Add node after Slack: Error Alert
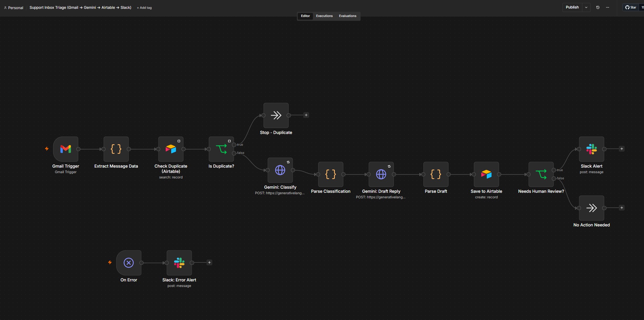The width and height of the screenshot is (644, 320). pyautogui.click(x=209, y=263)
